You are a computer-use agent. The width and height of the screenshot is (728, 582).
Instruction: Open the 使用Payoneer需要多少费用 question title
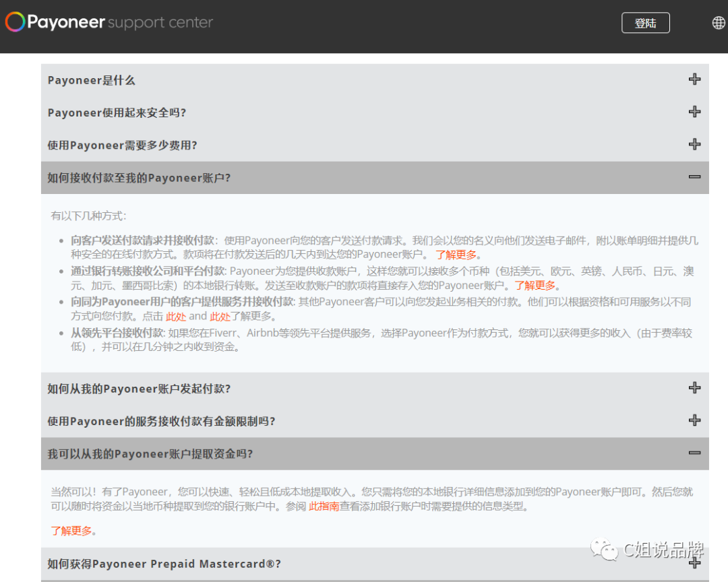point(123,145)
